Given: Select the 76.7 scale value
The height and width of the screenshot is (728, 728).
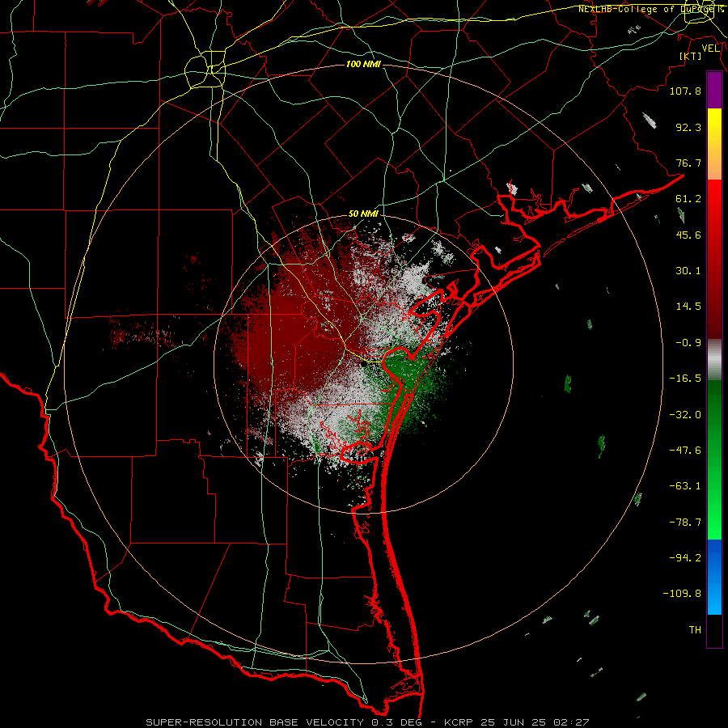Looking at the screenshot, I should click(688, 163).
